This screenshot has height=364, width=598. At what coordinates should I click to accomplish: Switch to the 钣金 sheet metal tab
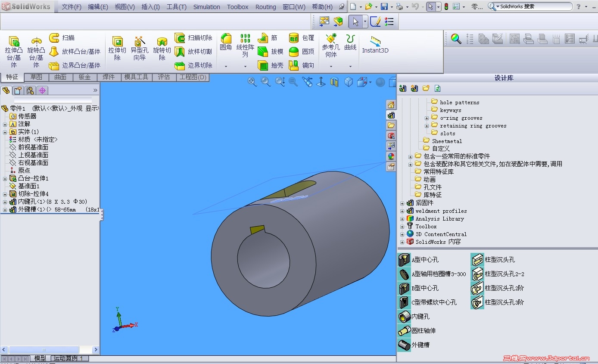coord(84,77)
